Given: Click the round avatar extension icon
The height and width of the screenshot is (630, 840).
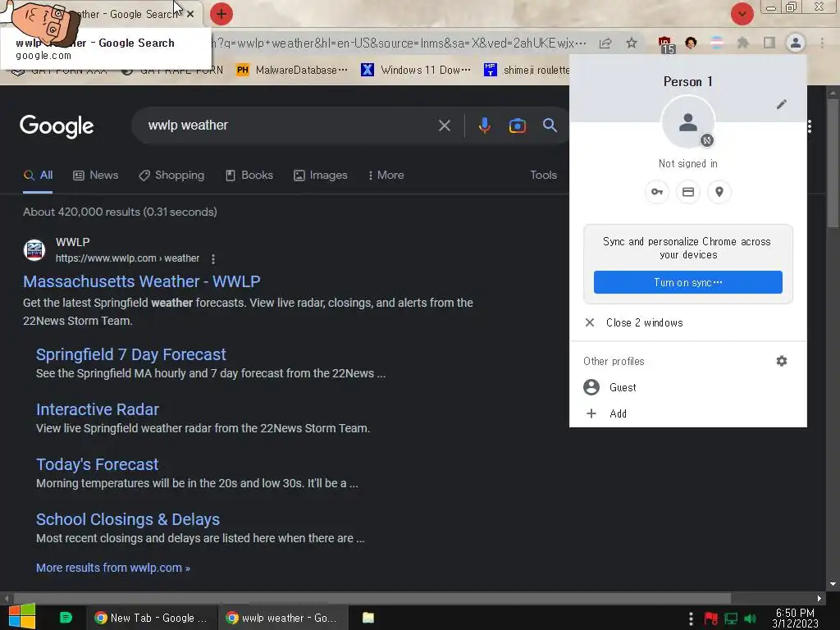Looking at the screenshot, I should pos(691,43).
